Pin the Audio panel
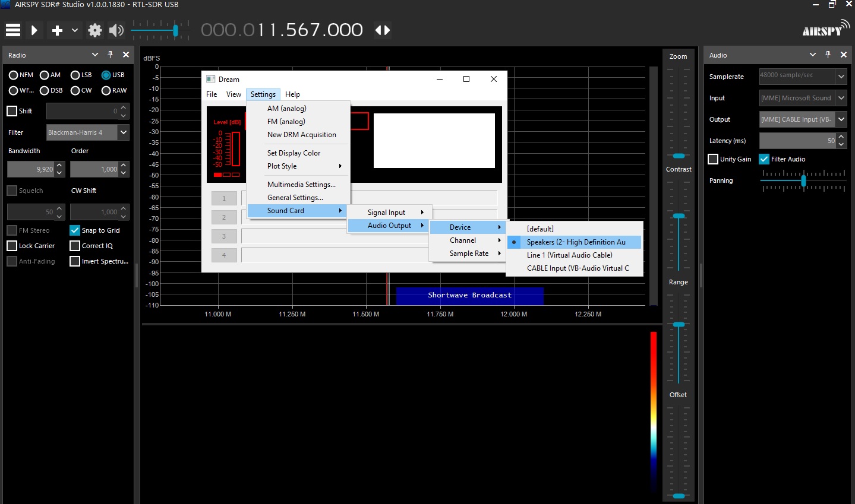 tap(828, 55)
